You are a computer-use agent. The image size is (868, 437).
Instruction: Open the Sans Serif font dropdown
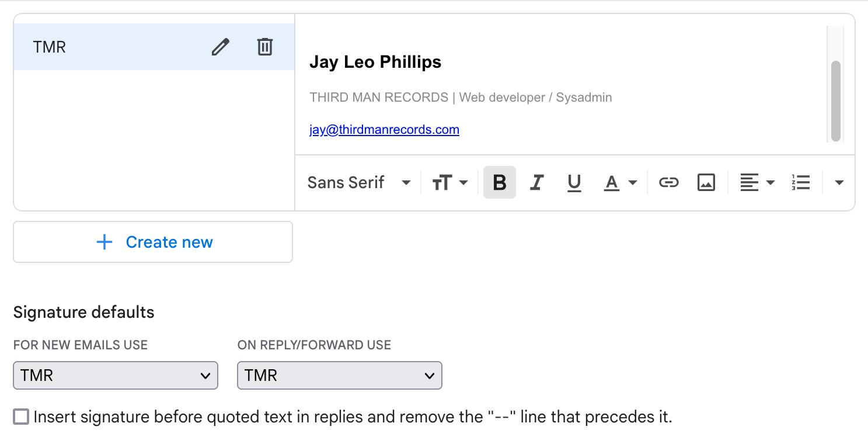(359, 183)
